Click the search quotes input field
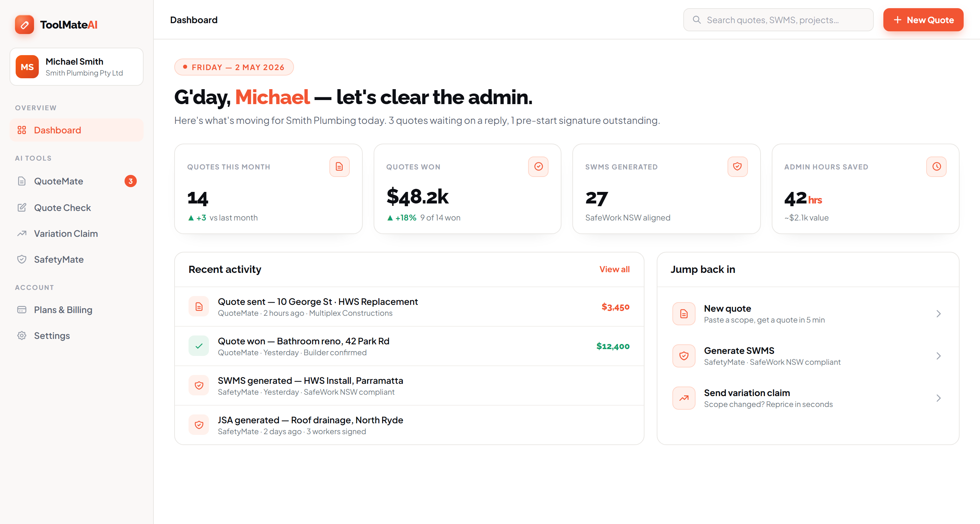 778,20
